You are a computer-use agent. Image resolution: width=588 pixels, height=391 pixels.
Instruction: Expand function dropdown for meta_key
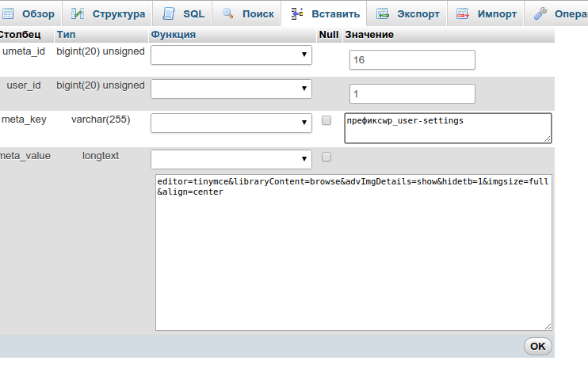[x=231, y=123]
